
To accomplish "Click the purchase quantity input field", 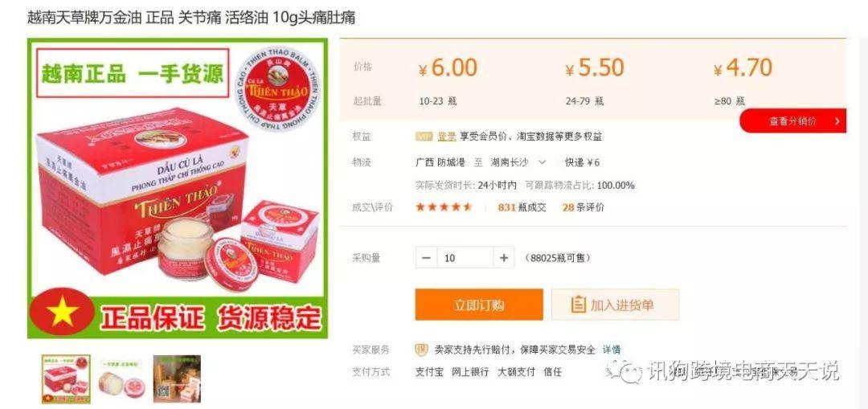I will 465,258.
